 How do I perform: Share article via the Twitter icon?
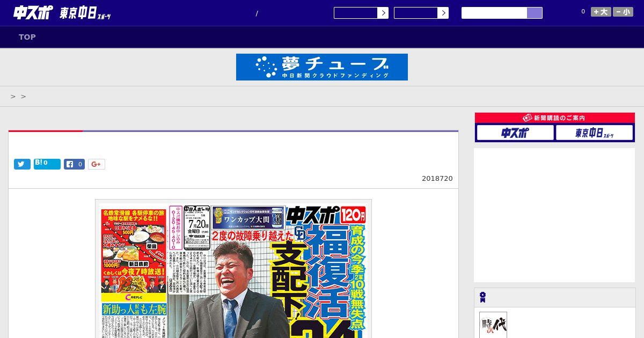[22, 164]
